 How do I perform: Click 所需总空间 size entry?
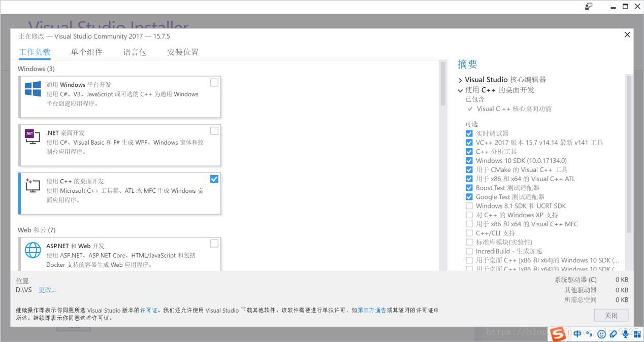click(596, 300)
